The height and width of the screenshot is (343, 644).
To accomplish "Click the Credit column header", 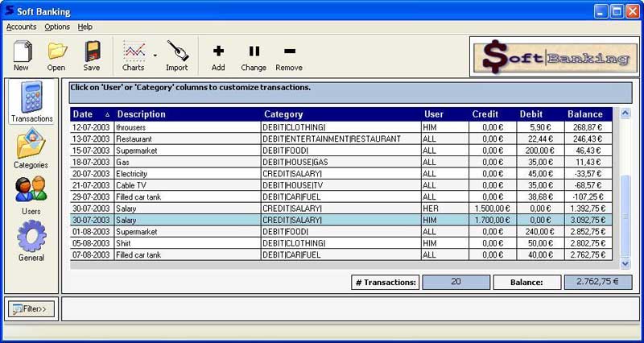I will click(493, 114).
